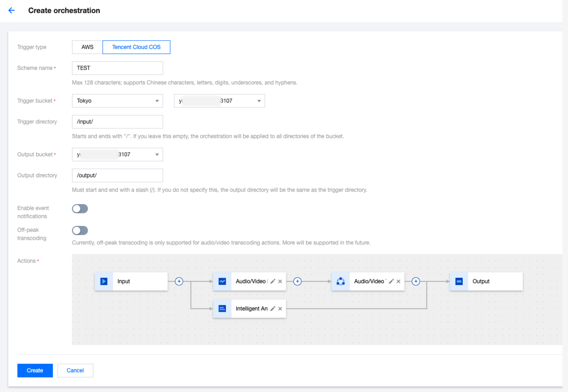
Task: Click the Output node icon
Action: tap(459, 281)
